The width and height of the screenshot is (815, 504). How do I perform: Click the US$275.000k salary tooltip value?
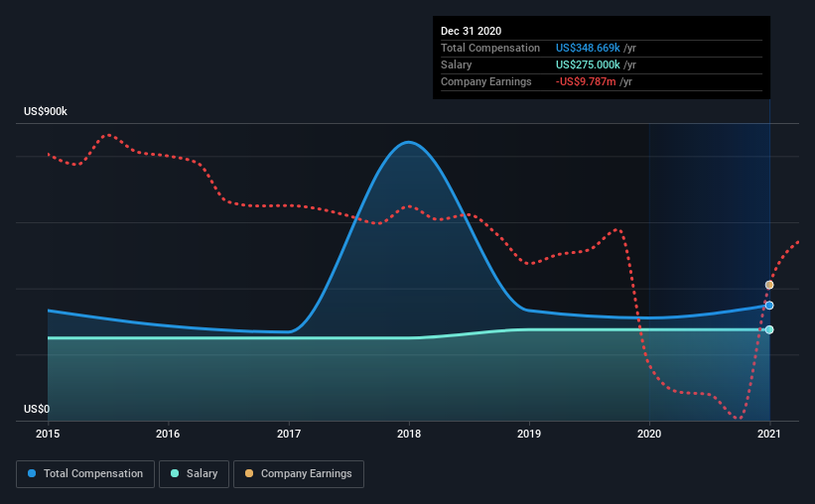pyautogui.click(x=588, y=64)
